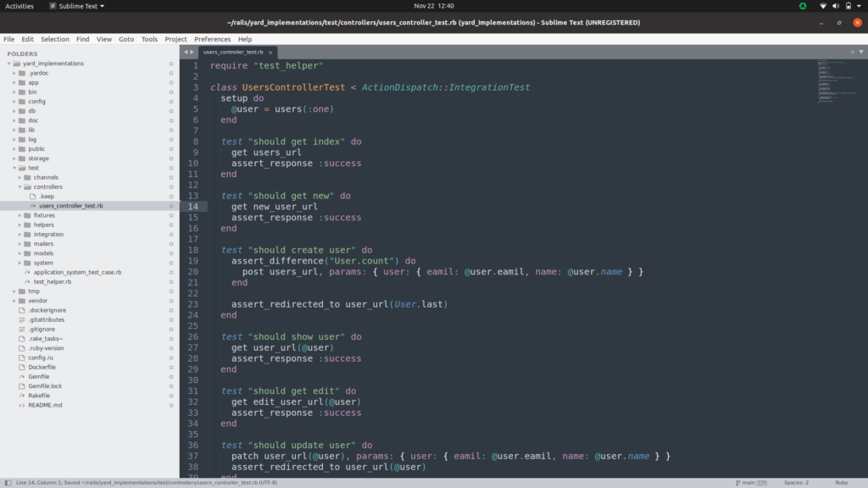Click git branch main icon in status bar
Viewport: 868px width, 488px height.
click(x=751, y=482)
